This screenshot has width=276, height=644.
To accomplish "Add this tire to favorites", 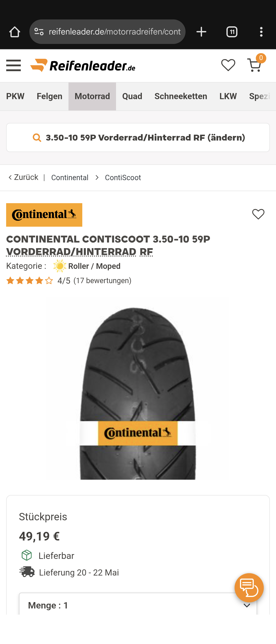I will click(258, 214).
